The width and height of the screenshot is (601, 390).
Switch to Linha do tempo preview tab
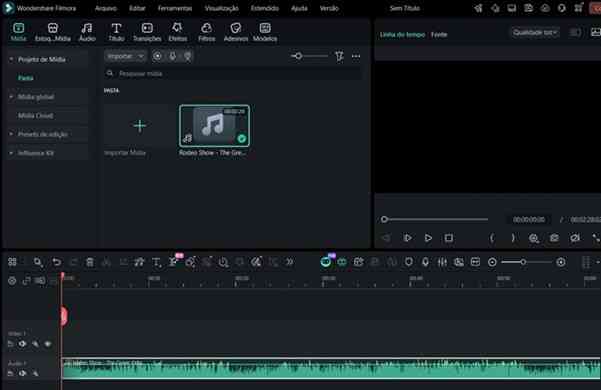[x=402, y=34]
